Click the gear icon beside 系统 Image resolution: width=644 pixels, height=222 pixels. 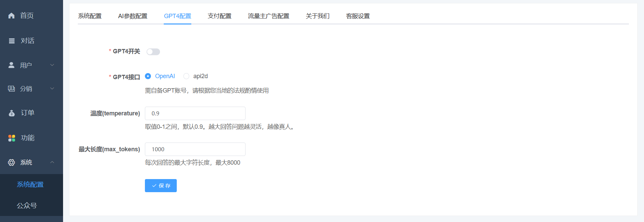pyautogui.click(x=11, y=162)
